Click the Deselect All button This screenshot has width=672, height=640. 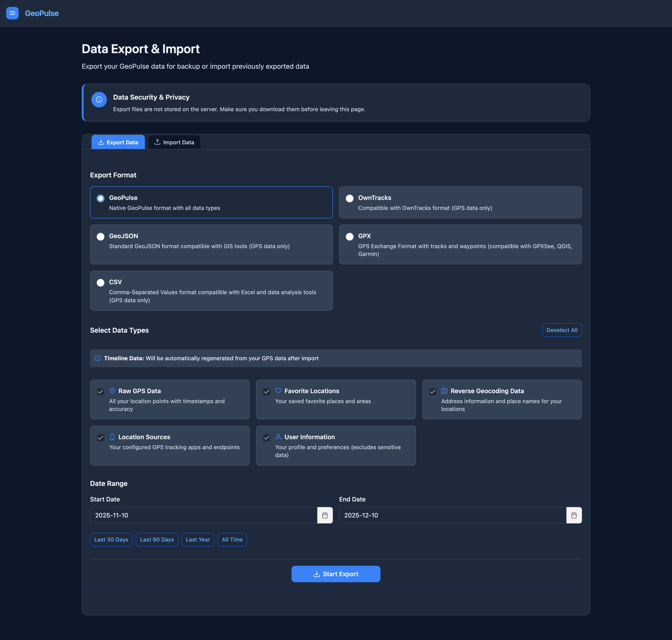[562, 330]
